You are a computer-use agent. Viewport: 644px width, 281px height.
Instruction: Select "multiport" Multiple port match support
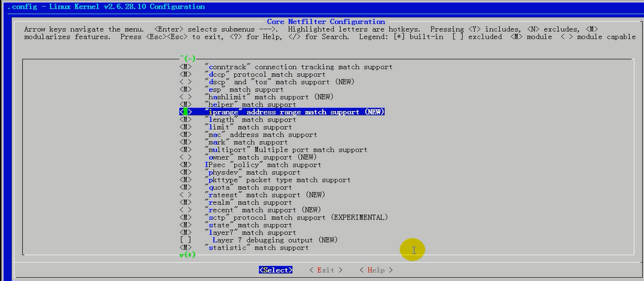point(286,149)
